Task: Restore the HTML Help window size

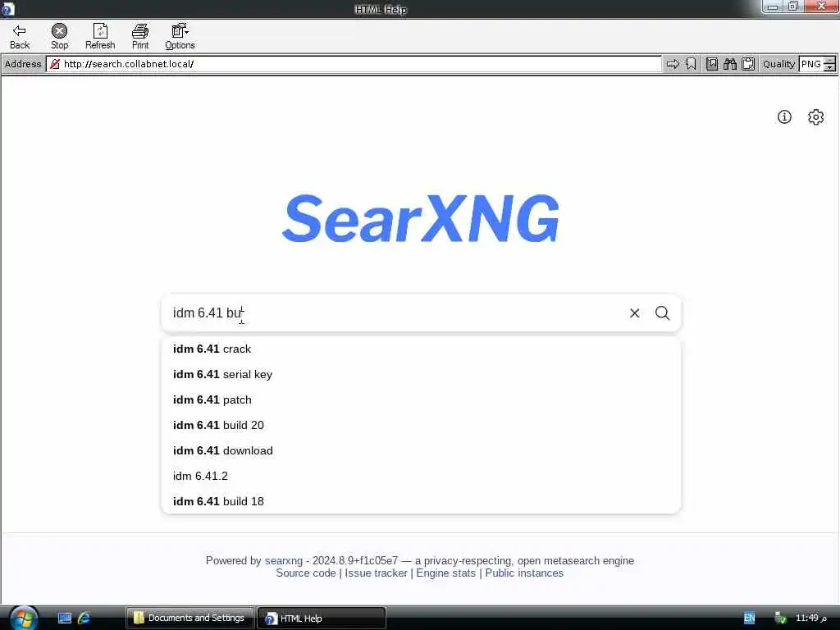Action: (793, 7)
